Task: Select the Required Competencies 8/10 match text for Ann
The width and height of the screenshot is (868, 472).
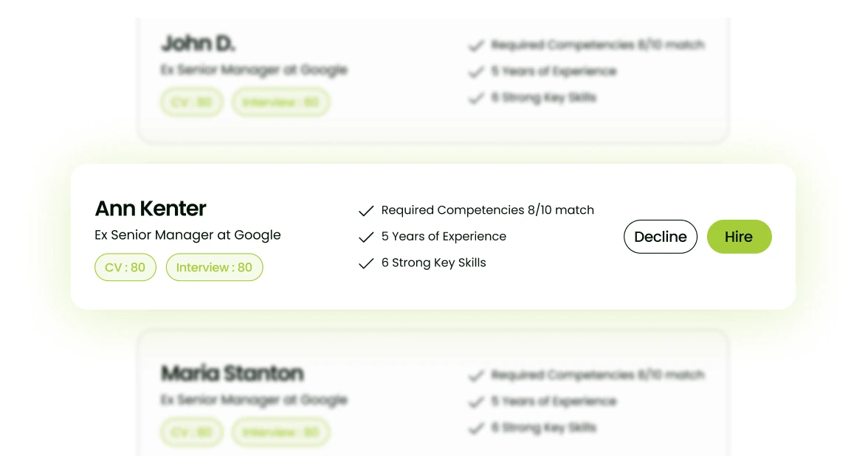Action: coord(487,210)
